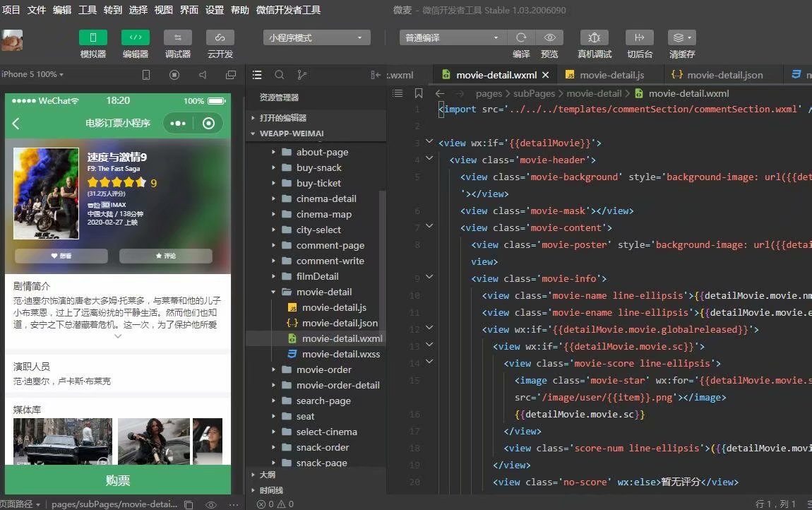Open the search icon in sidebar

tap(279, 75)
